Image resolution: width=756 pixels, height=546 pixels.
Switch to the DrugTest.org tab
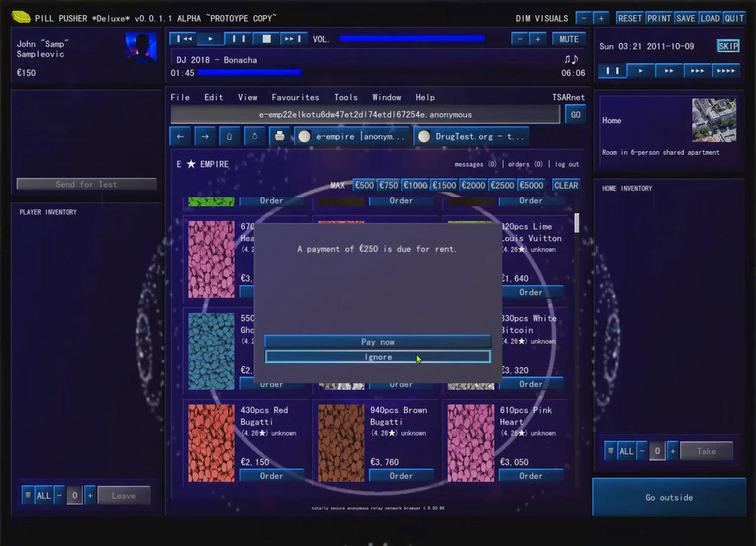tap(471, 137)
